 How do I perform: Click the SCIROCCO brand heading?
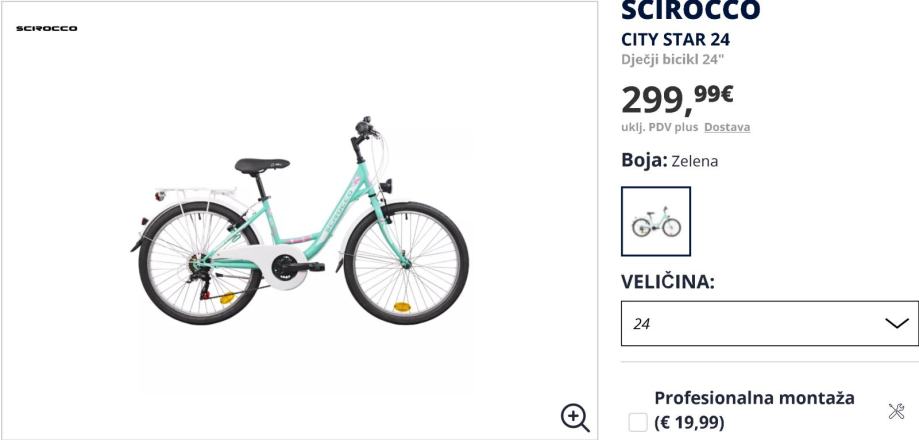[x=691, y=10]
